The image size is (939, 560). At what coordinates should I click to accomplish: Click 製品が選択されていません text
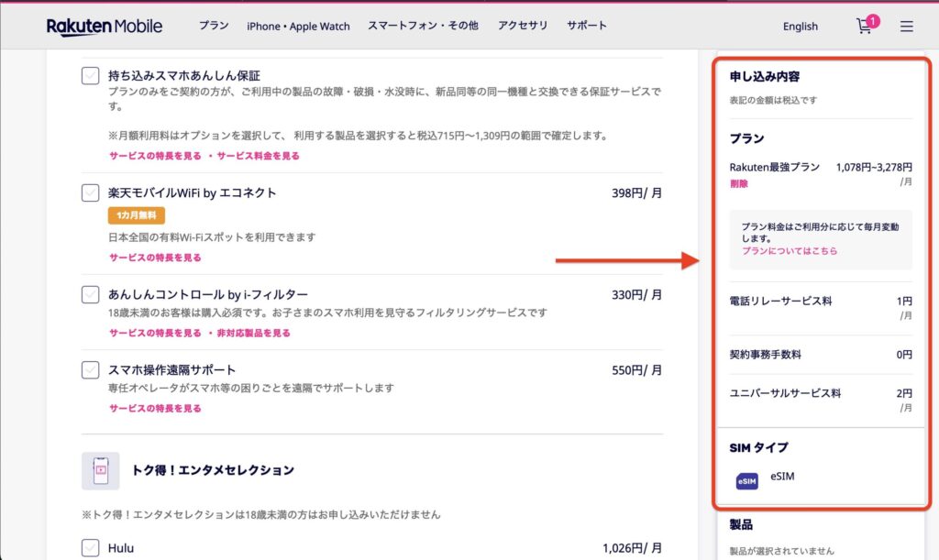click(x=781, y=551)
